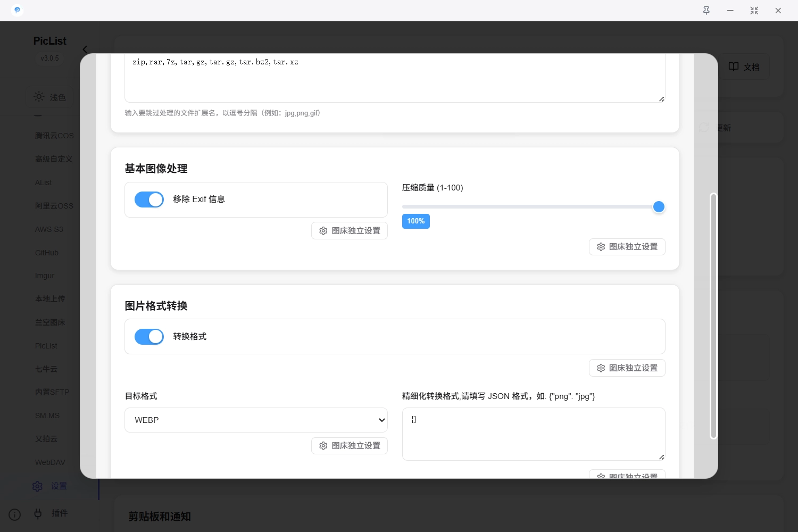798x532 pixels.
Task: Click the sun icon for 浅色 theme
Action: click(39, 97)
